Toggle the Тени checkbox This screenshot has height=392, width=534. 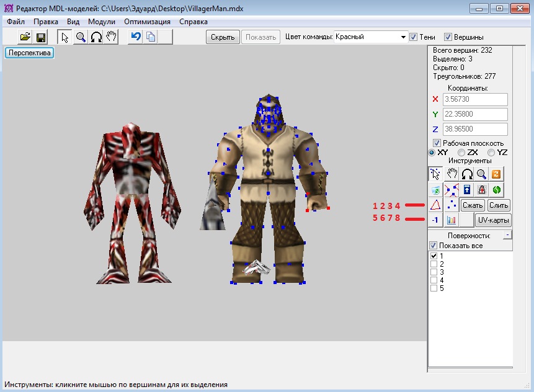point(414,37)
